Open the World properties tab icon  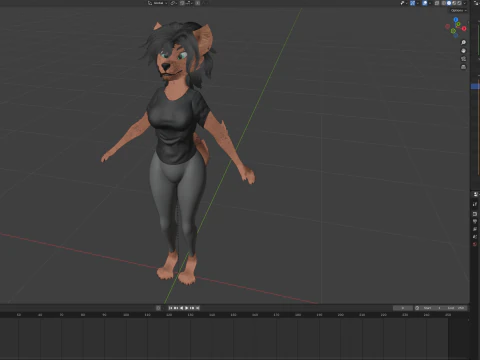pyautogui.click(x=475, y=244)
